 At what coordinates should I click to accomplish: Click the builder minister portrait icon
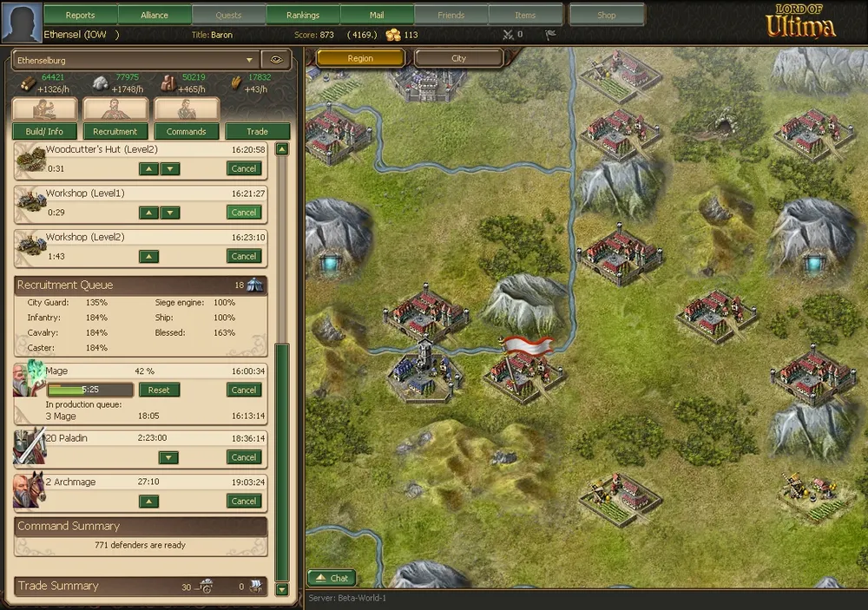pyautogui.click(x=44, y=109)
